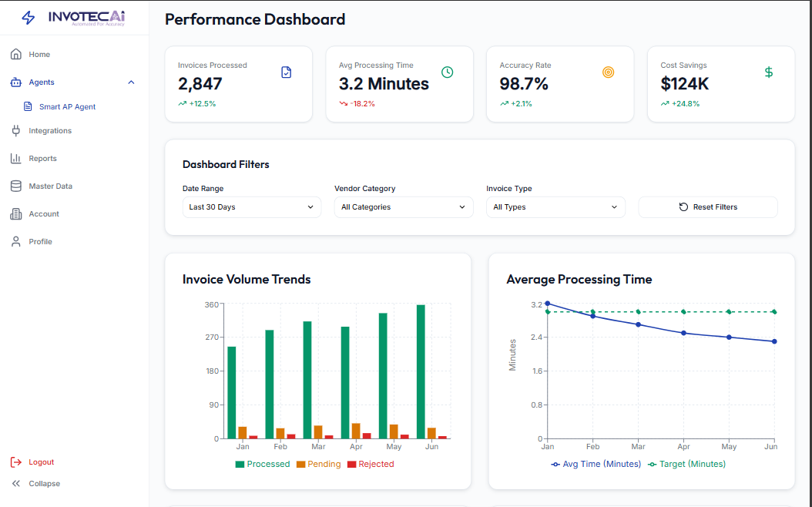812x507 pixels.
Task: Click the Home house icon in sidebar
Action: coord(15,55)
